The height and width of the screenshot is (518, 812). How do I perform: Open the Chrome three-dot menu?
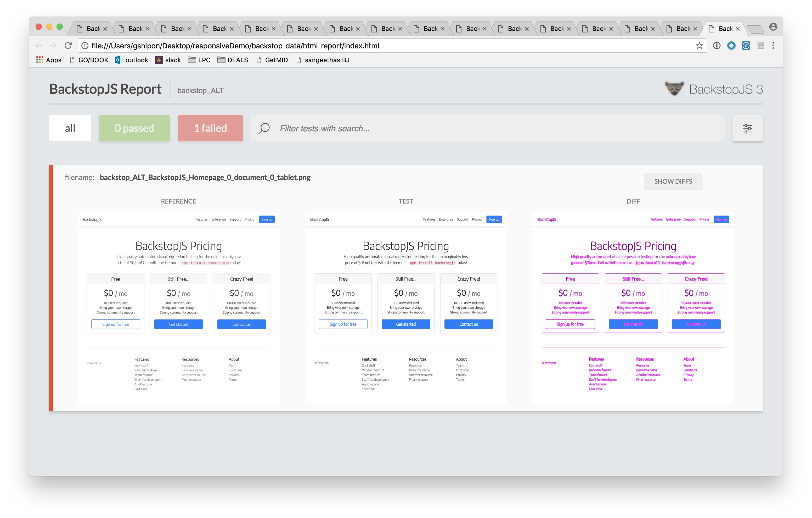[773, 46]
